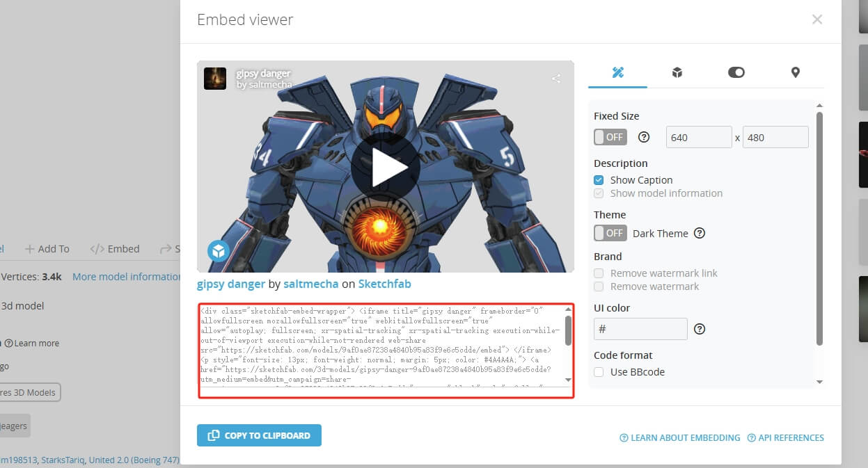Click Learn more on the background page

[32, 344]
